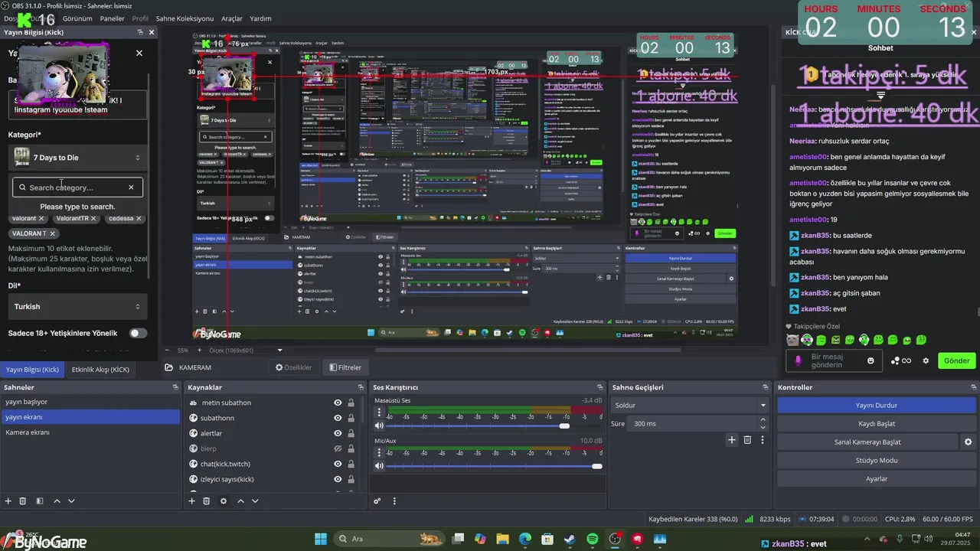Show the blerp source
Screen dimensions: 980x551
pos(338,448)
